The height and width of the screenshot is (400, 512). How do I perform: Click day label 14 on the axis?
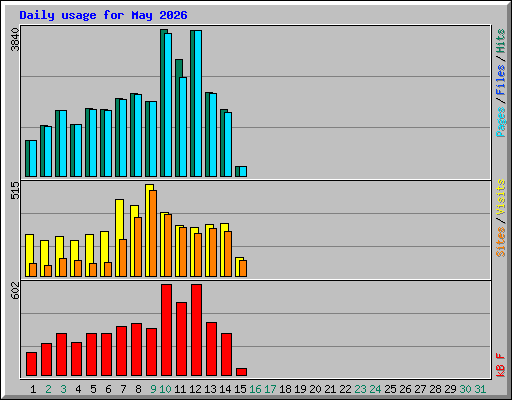(x=225, y=389)
